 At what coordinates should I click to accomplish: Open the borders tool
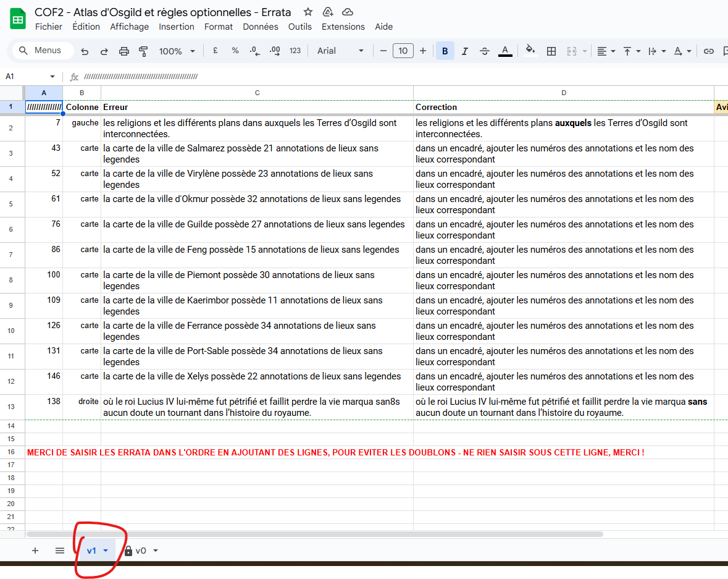(x=551, y=51)
